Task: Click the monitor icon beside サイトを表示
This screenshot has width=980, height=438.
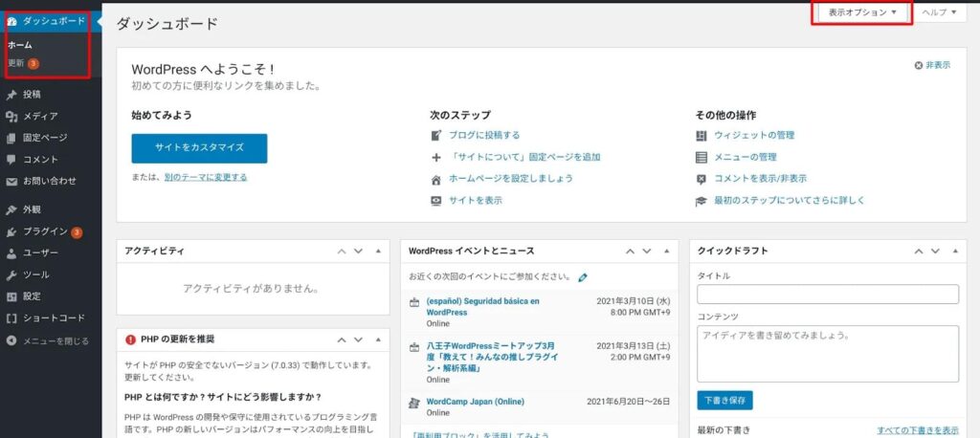Action: tap(436, 201)
